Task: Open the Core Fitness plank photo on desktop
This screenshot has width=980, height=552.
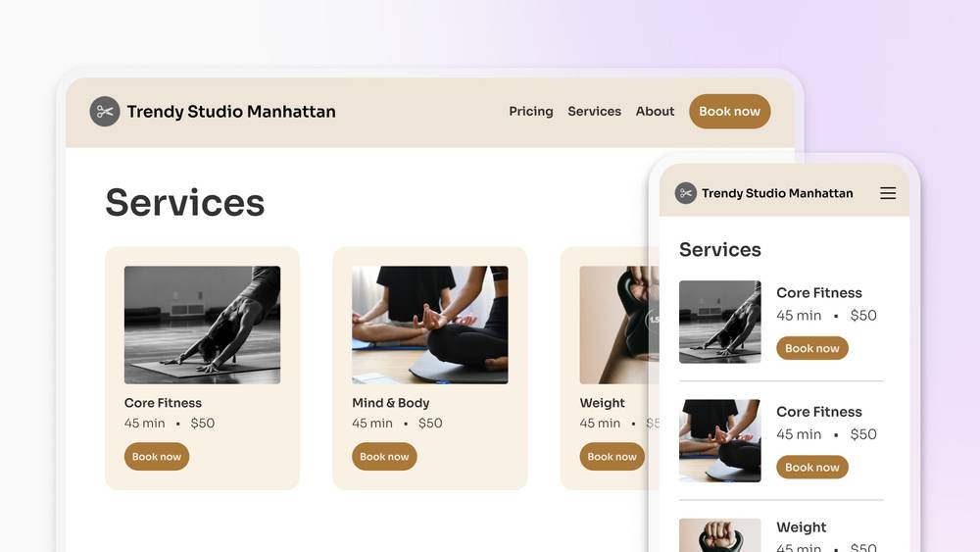Action: [x=203, y=326]
